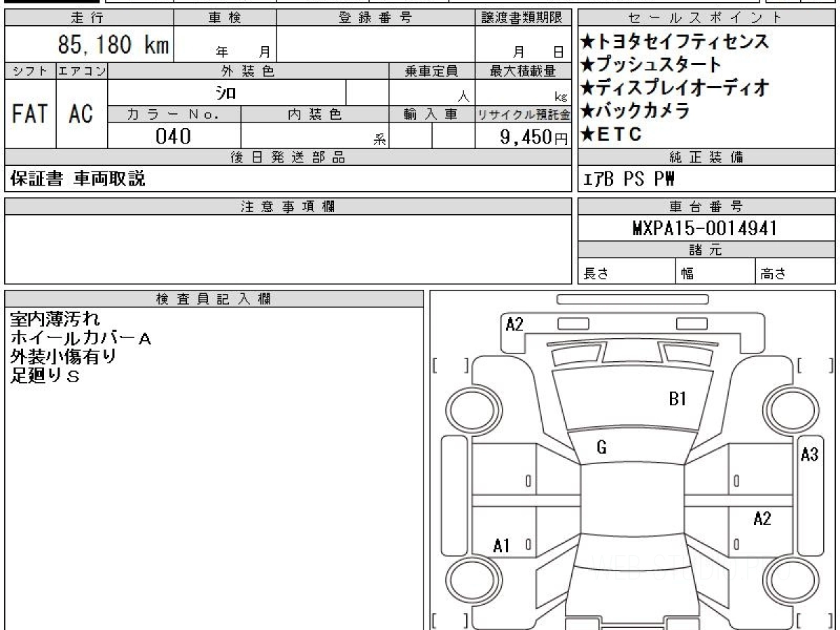Click the 内装色 header

pyautogui.click(x=315, y=114)
